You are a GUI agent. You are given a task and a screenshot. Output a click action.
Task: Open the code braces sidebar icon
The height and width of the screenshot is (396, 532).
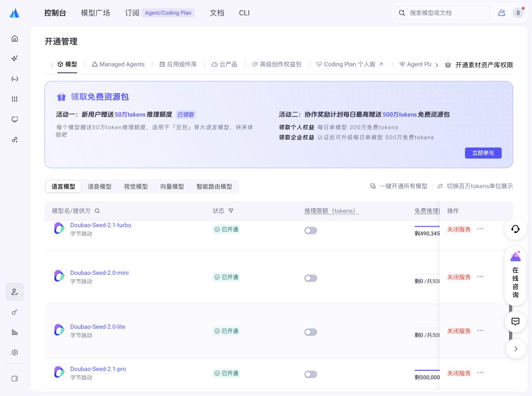15,78
